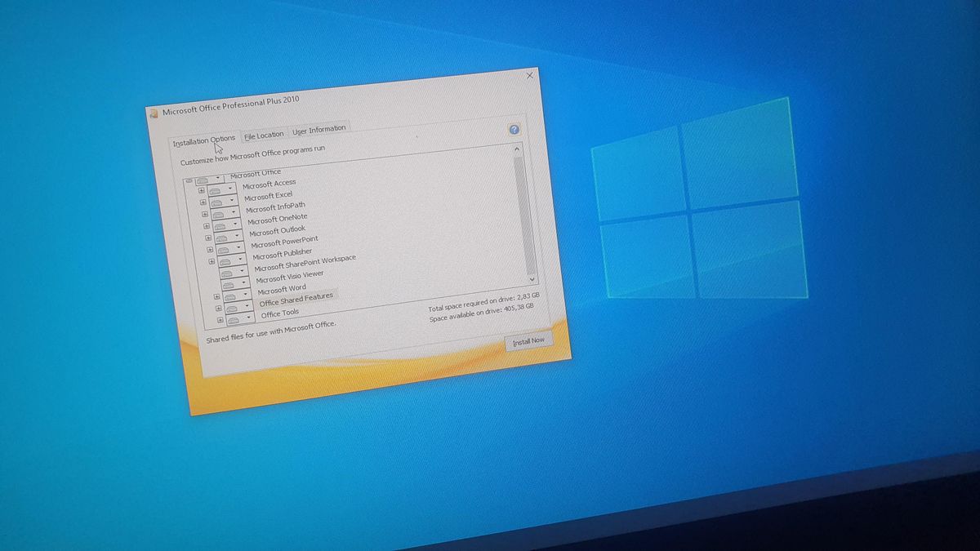
Task: Expand the Microsoft OneNote node
Action: point(207,226)
